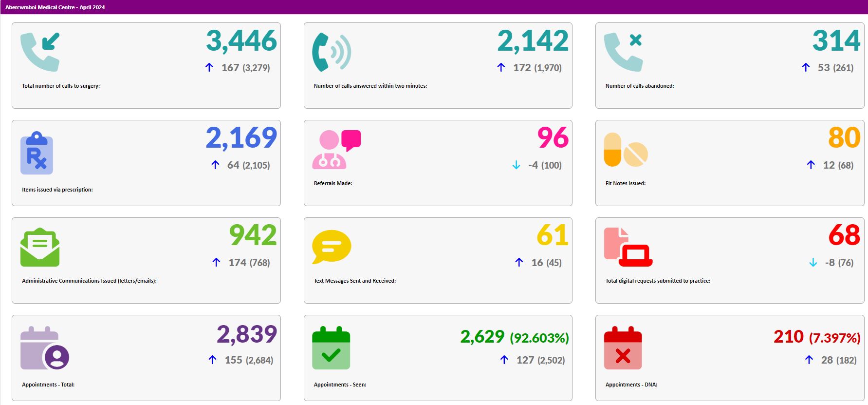868x405 pixels.
Task: Click the abandoned calls value 314
Action: pos(836,40)
